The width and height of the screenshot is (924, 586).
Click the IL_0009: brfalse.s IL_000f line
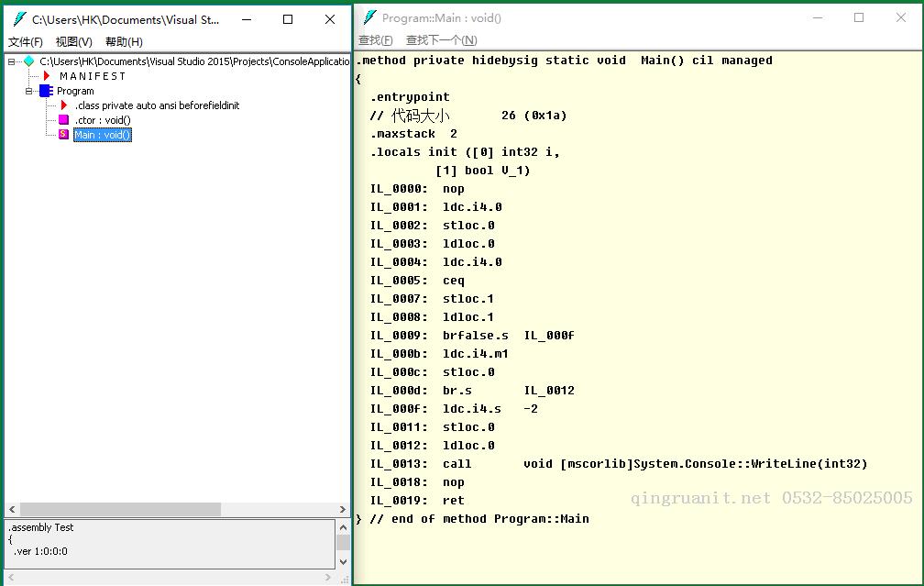(x=472, y=336)
